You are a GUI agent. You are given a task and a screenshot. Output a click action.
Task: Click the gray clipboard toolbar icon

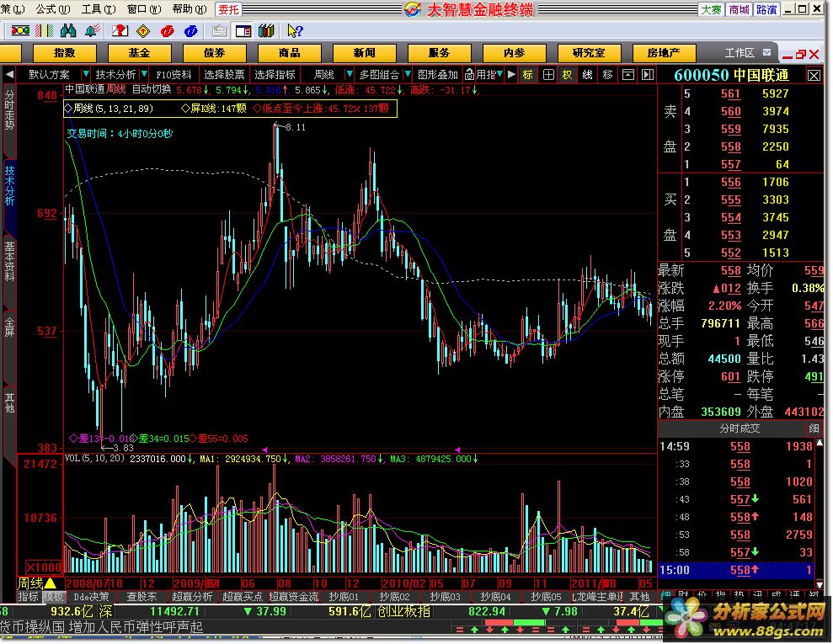coord(219,31)
